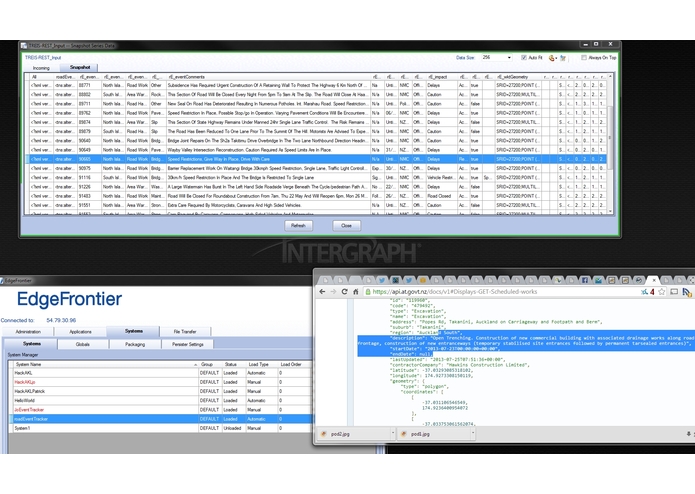
Task: Select event row 88771 in snapshot table
Action: point(316,85)
